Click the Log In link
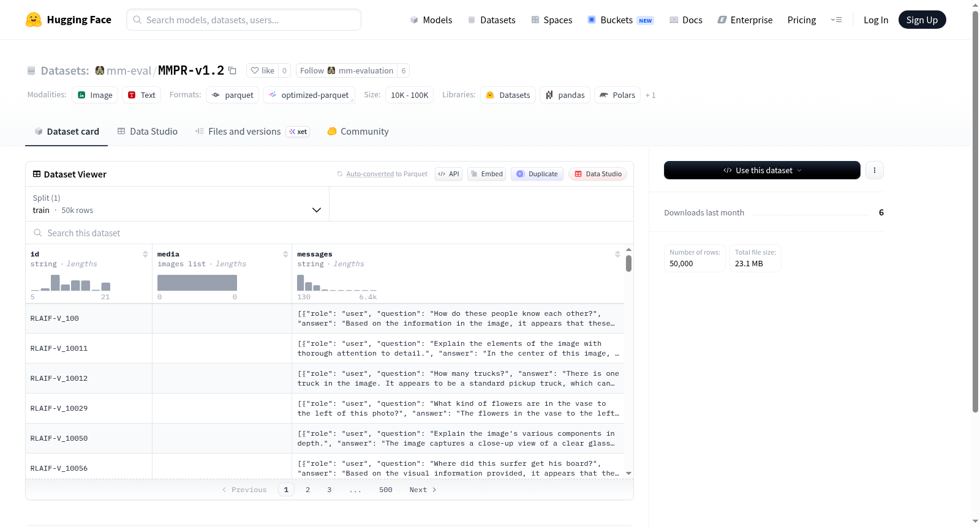 [x=876, y=20]
